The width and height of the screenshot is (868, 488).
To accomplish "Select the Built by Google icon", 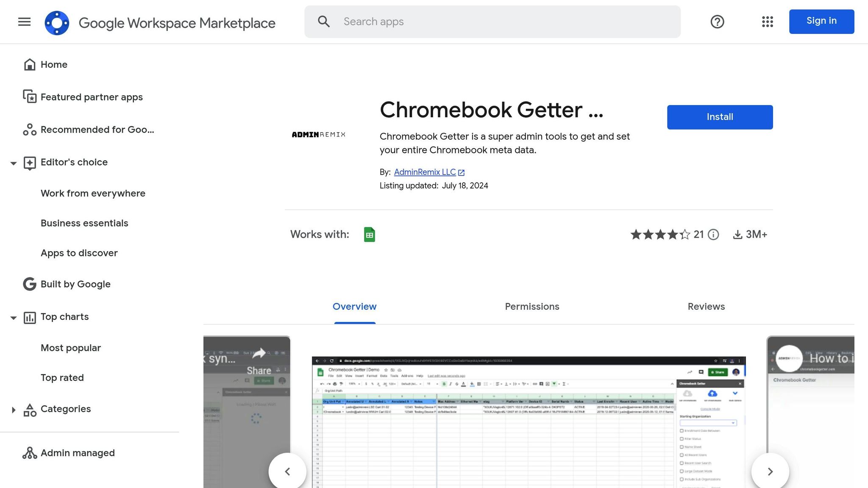I will pyautogui.click(x=29, y=284).
